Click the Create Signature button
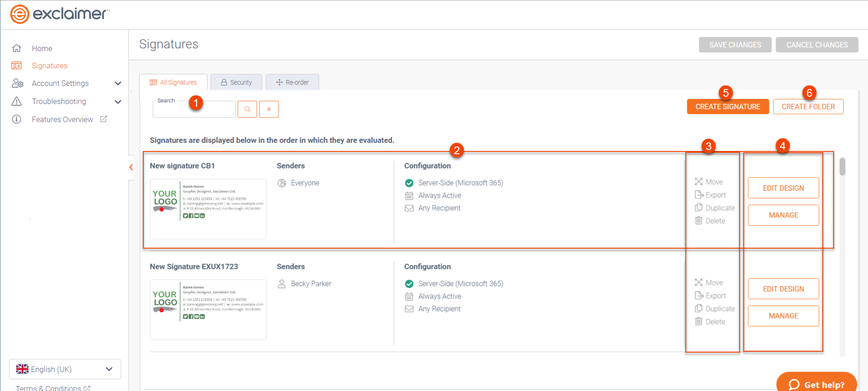The image size is (868, 391). [727, 107]
